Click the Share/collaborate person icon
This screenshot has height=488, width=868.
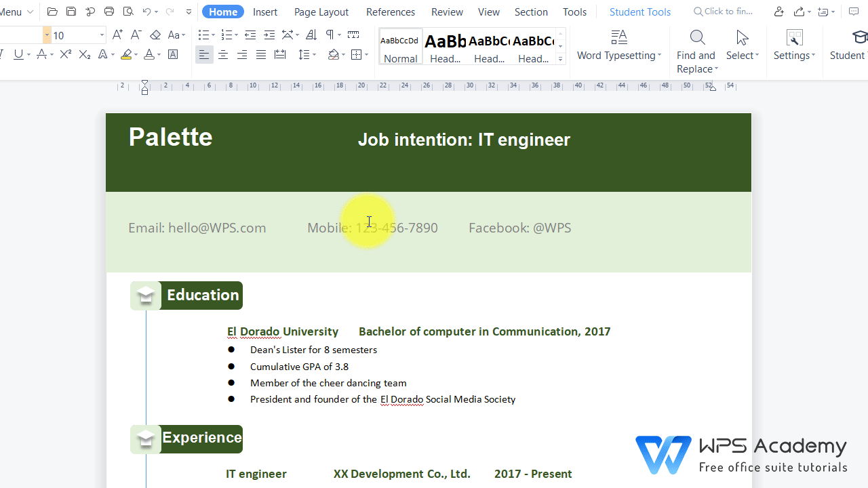(778, 12)
